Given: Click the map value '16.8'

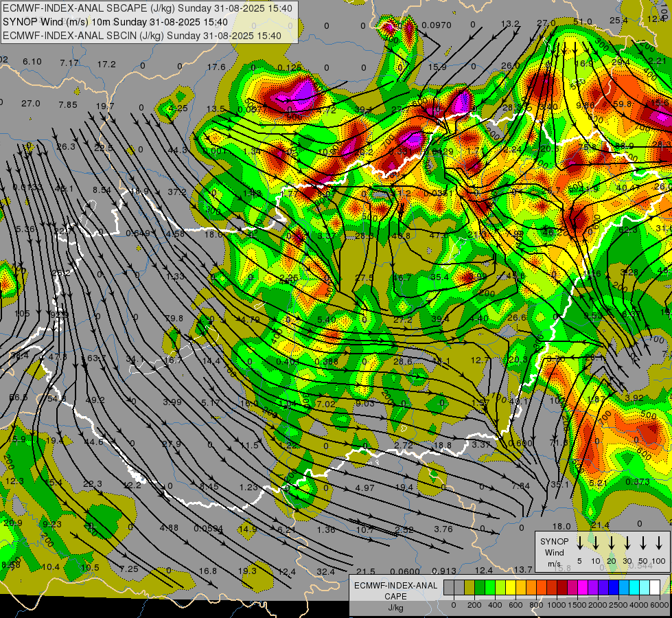Looking at the screenshot, I should [208, 571].
